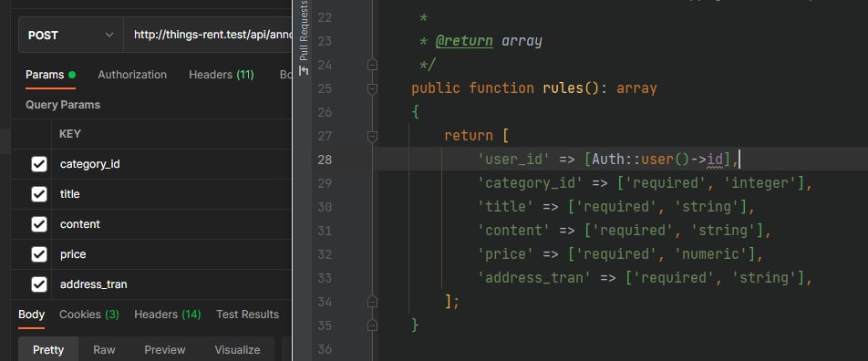Collapse the doc comment fold at line 24
This screenshot has width=868, height=361.
(x=372, y=65)
